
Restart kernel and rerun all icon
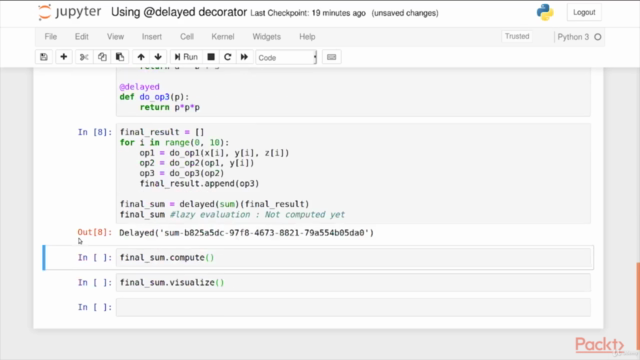244,57
